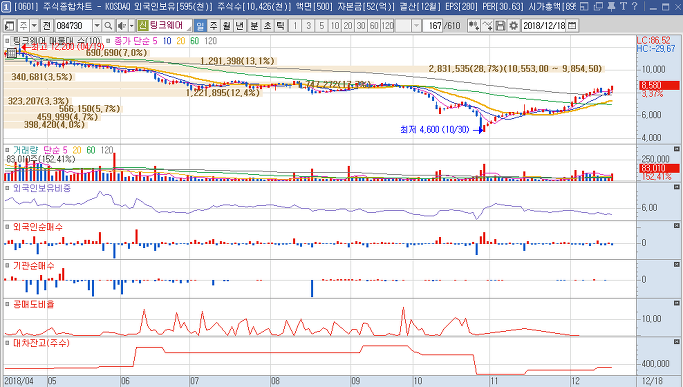The image size is (683, 387).
Task: Open the stock code search magnifier
Action: (108, 26)
